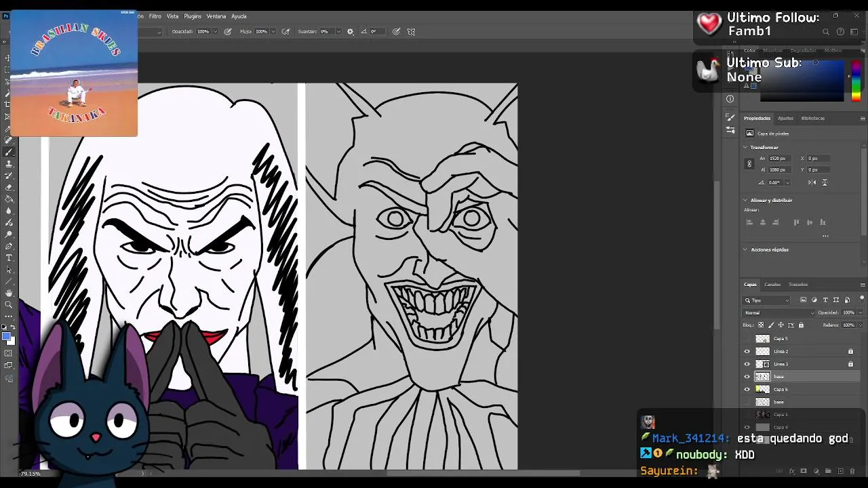Filter layers by smart object icon
This screenshot has width=868, height=488.
(x=847, y=300)
